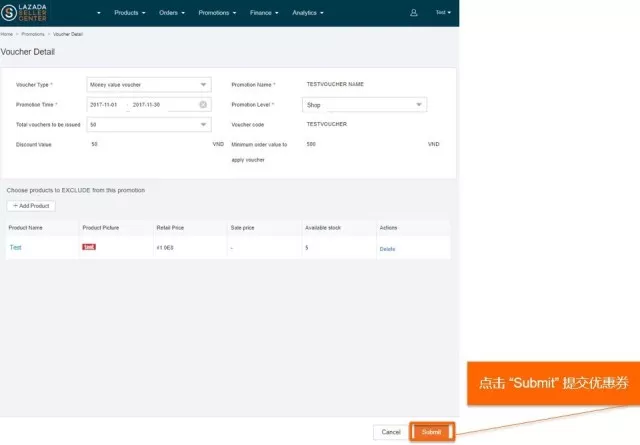Click the Promotion Time start date field
Viewport: 640px width, 445px height.
click(105, 104)
